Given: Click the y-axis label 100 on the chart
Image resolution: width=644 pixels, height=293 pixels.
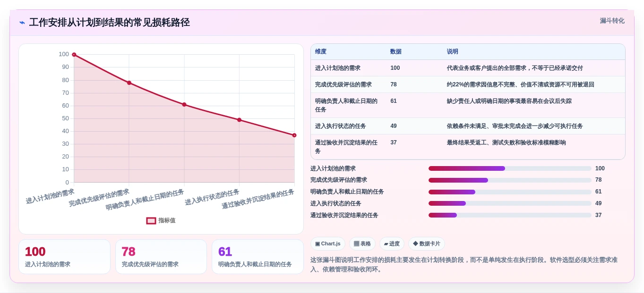Looking at the screenshot, I should point(64,54).
